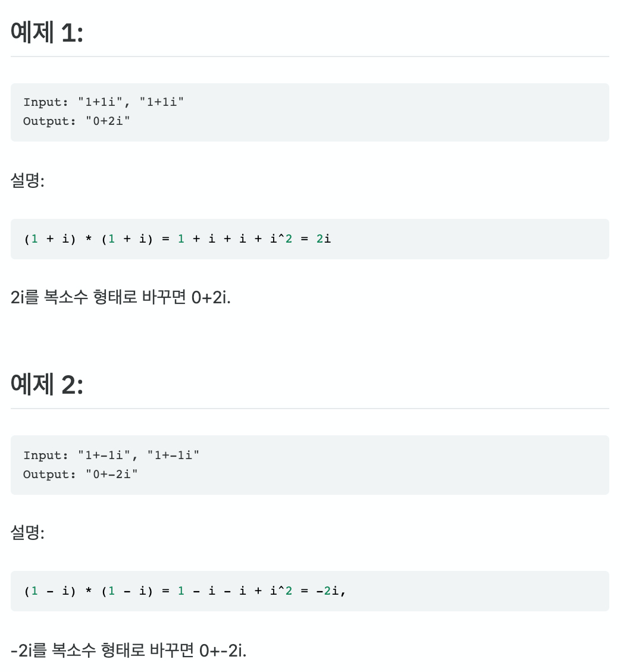The height and width of the screenshot is (672, 620).
Task: Click the i^2 term in second equation
Action: tap(281, 591)
